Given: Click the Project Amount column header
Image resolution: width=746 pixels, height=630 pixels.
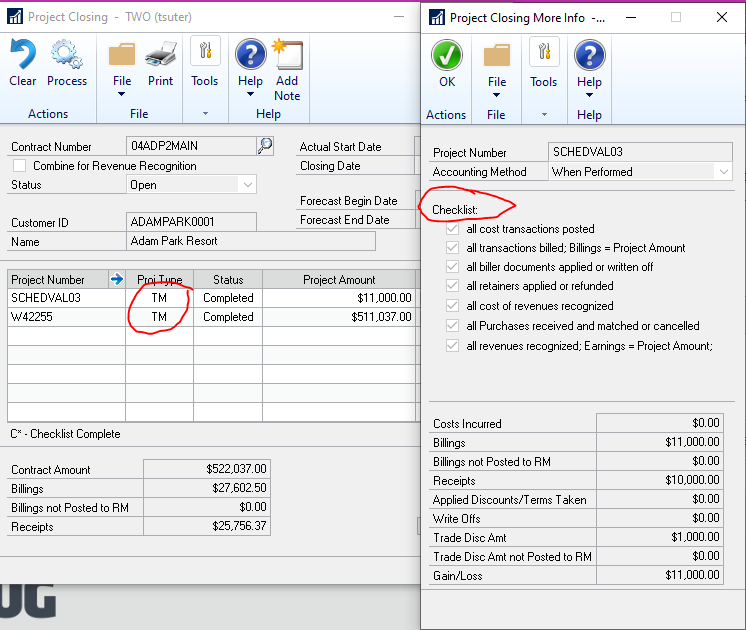Looking at the screenshot, I should coord(339,280).
